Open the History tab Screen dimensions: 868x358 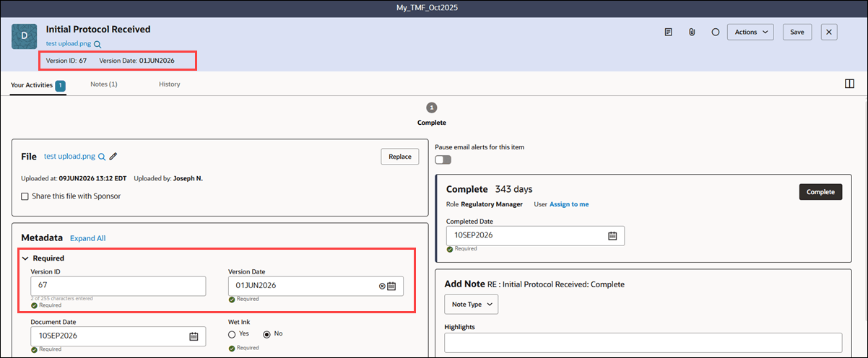[170, 84]
